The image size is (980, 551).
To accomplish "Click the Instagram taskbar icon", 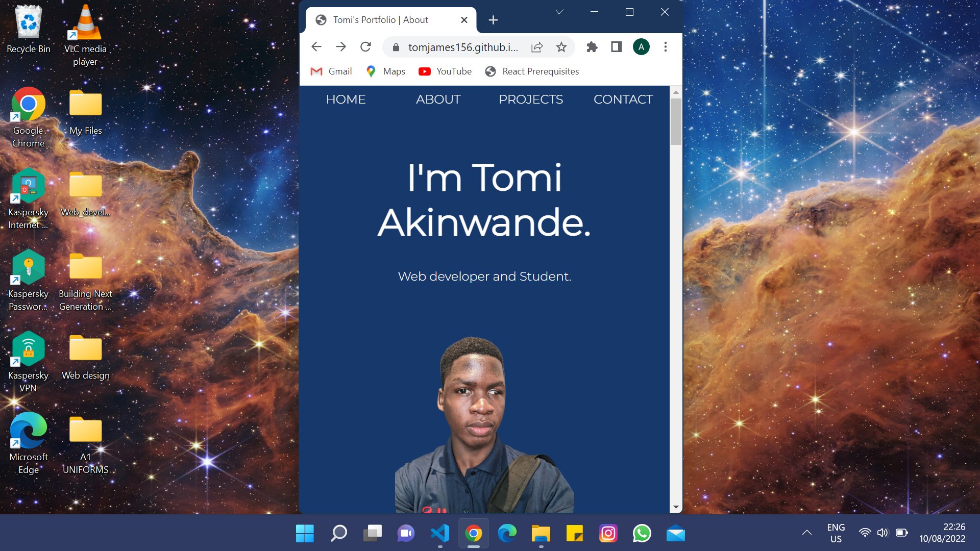I will [x=608, y=535].
